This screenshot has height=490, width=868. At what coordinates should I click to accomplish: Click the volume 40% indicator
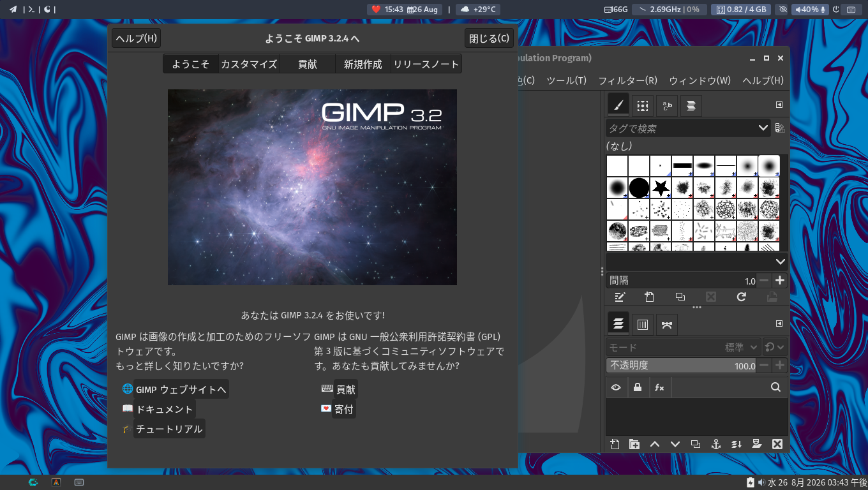[x=811, y=10]
